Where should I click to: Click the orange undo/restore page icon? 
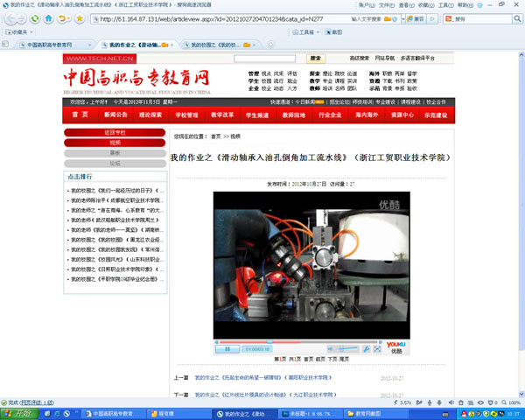point(61,18)
